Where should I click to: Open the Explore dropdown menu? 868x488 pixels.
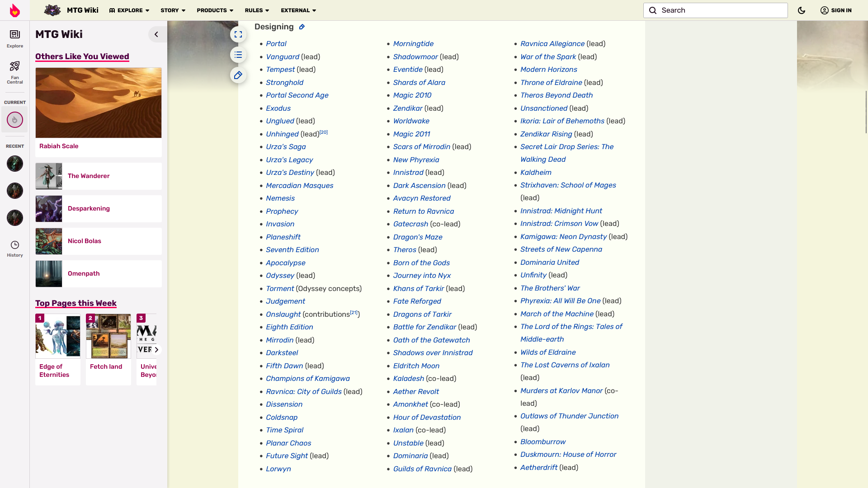point(129,10)
